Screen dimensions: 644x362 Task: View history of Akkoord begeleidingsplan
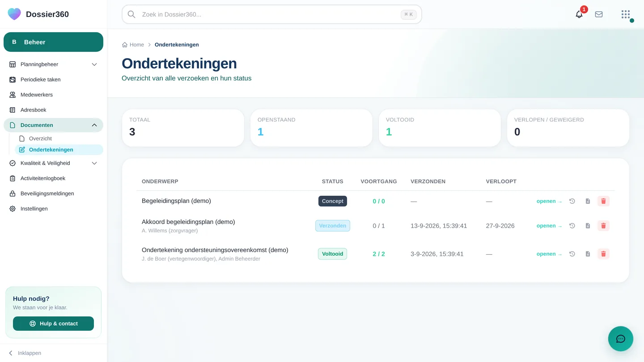(x=572, y=226)
